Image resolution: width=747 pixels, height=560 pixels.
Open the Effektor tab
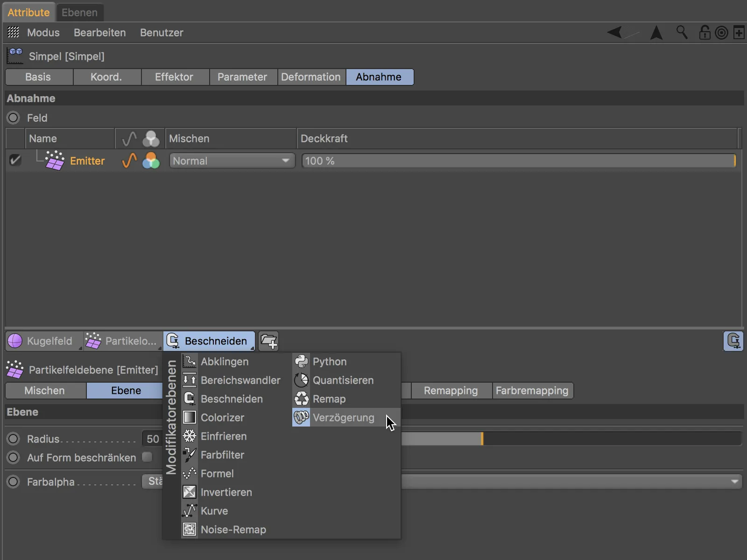(x=175, y=77)
